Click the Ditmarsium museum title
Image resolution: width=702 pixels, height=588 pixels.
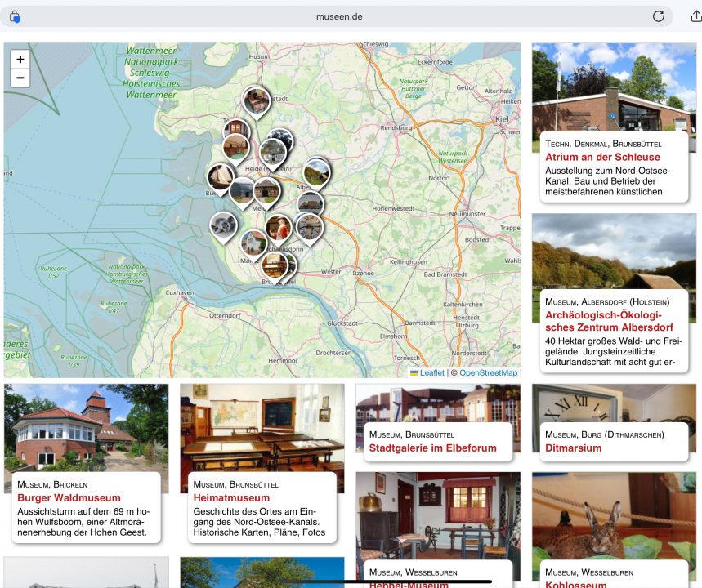[x=573, y=448]
